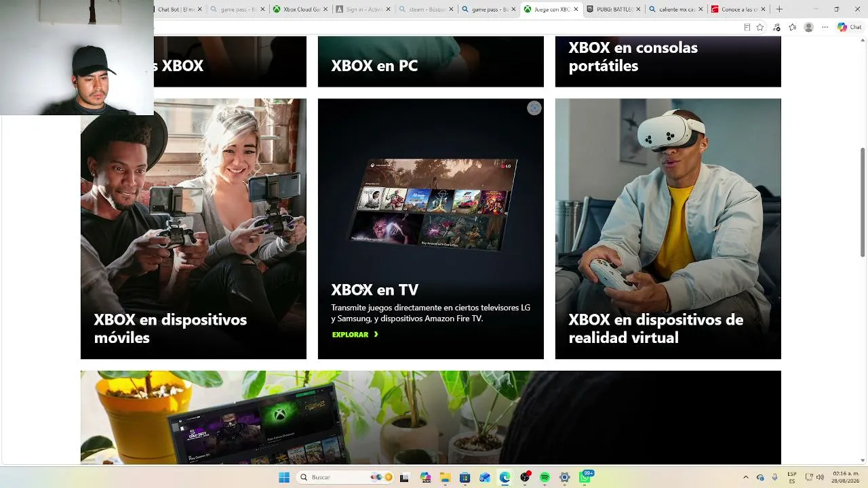Open the clock and date flyout
The image size is (868, 488).
pos(846,477)
